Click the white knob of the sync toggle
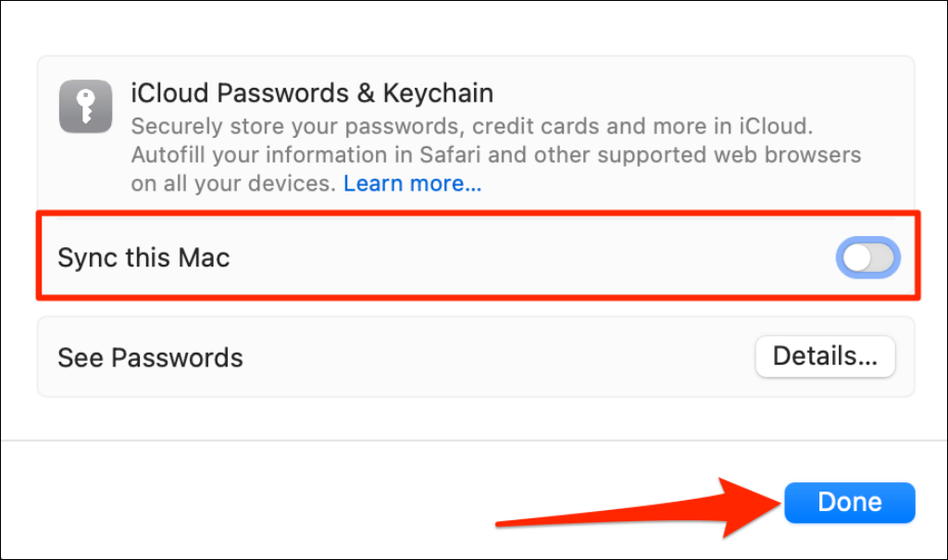The width and height of the screenshot is (948, 560). pos(857,258)
